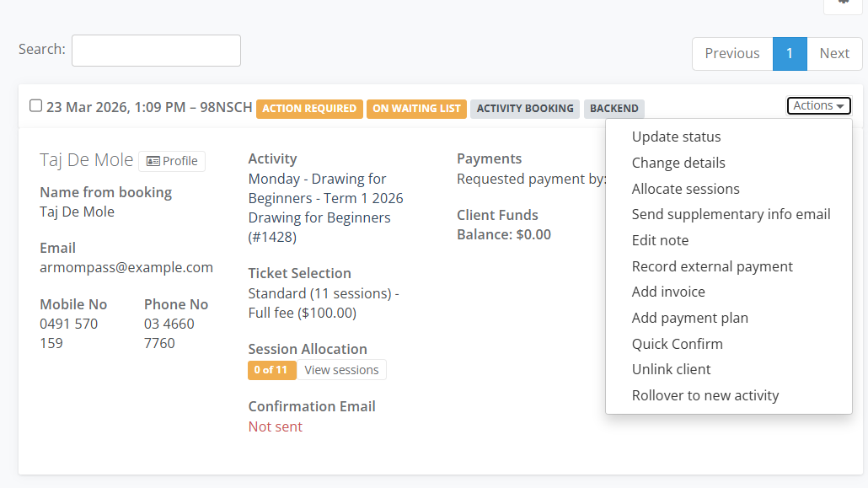The image size is (868, 488).
Task: Select Add invoice option
Action: [668, 292]
